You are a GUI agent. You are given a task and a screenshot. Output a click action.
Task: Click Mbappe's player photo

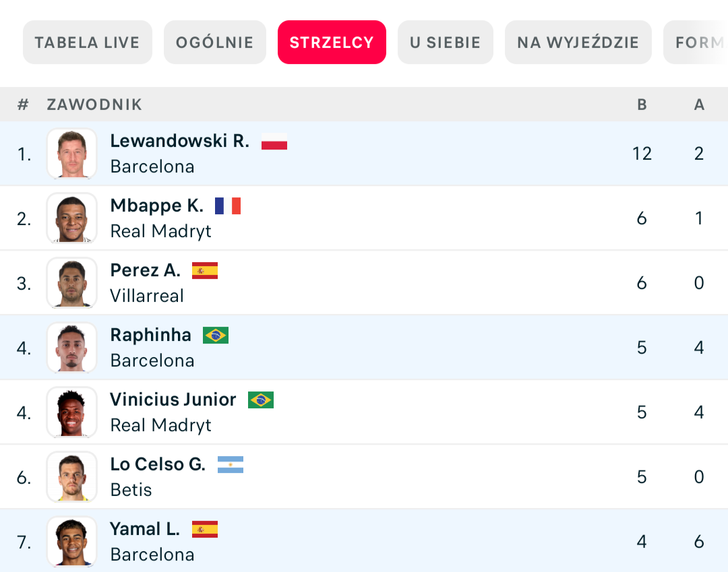pyautogui.click(x=71, y=218)
